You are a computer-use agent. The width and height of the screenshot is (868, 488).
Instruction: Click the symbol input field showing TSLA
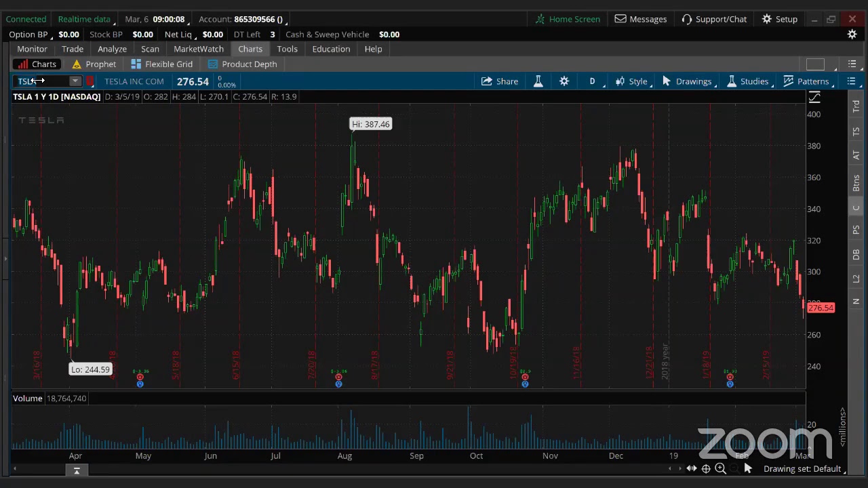coord(41,81)
